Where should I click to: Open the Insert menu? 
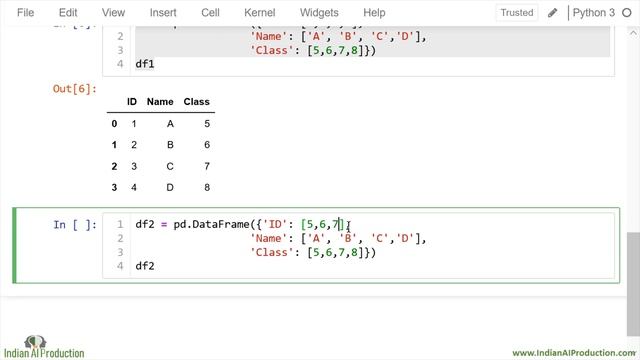[x=163, y=13]
